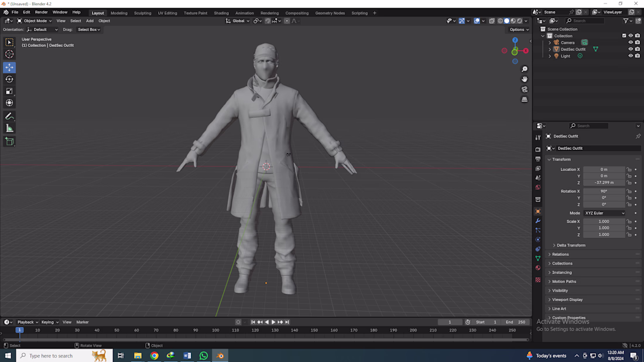Uncheck the Collection exclude checkbox

[x=624, y=36]
